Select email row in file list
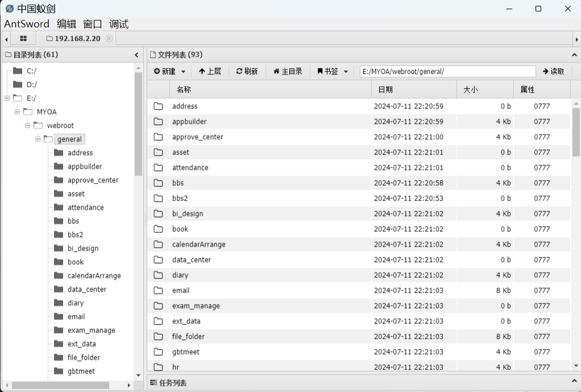The width and height of the screenshot is (581, 392). tap(359, 290)
